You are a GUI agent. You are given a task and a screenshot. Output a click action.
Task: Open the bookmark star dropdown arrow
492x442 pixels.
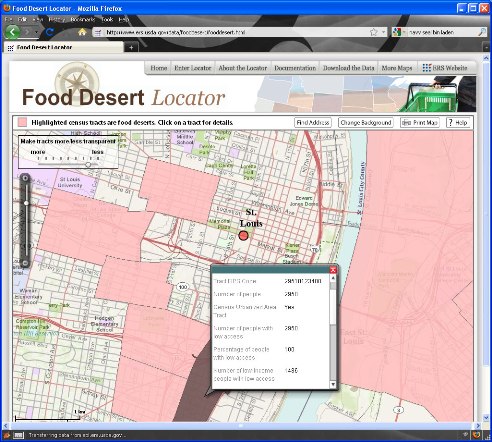(384, 32)
